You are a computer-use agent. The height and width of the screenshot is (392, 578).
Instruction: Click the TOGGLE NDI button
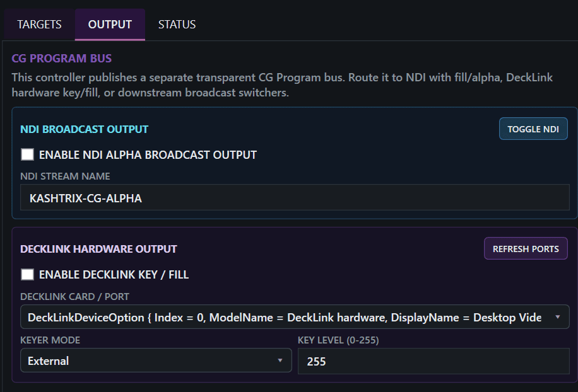click(533, 129)
